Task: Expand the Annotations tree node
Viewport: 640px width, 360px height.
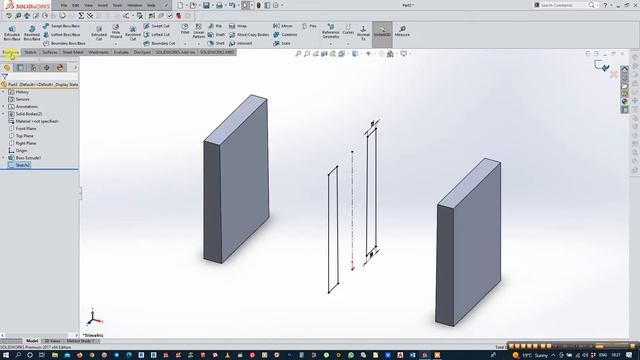Action: tap(4, 107)
